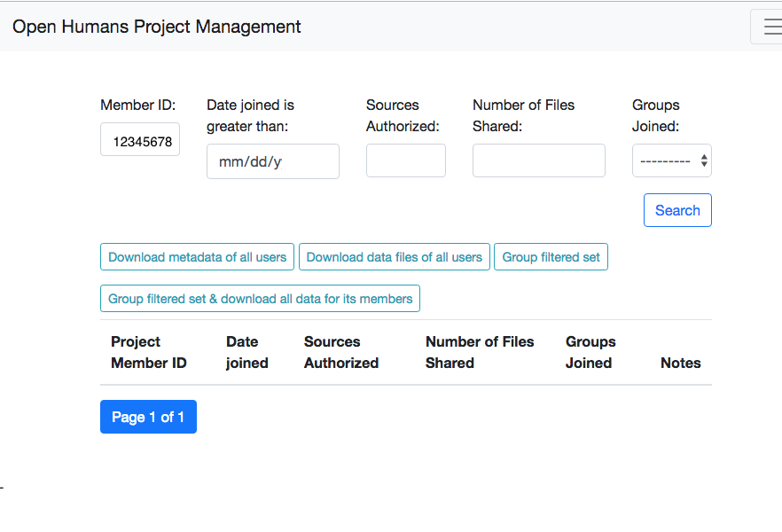This screenshot has width=782, height=532.
Task: Focus the Member ID input field
Action: tap(140, 140)
